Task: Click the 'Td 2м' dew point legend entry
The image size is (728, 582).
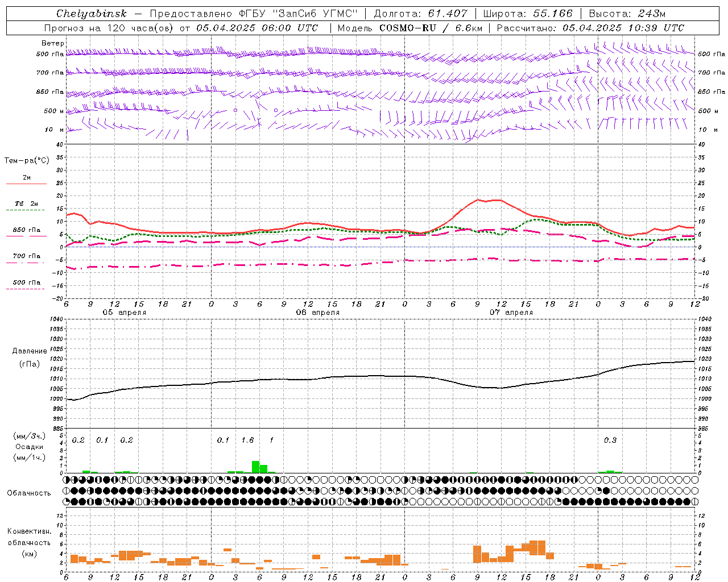Action: click(x=27, y=203)
